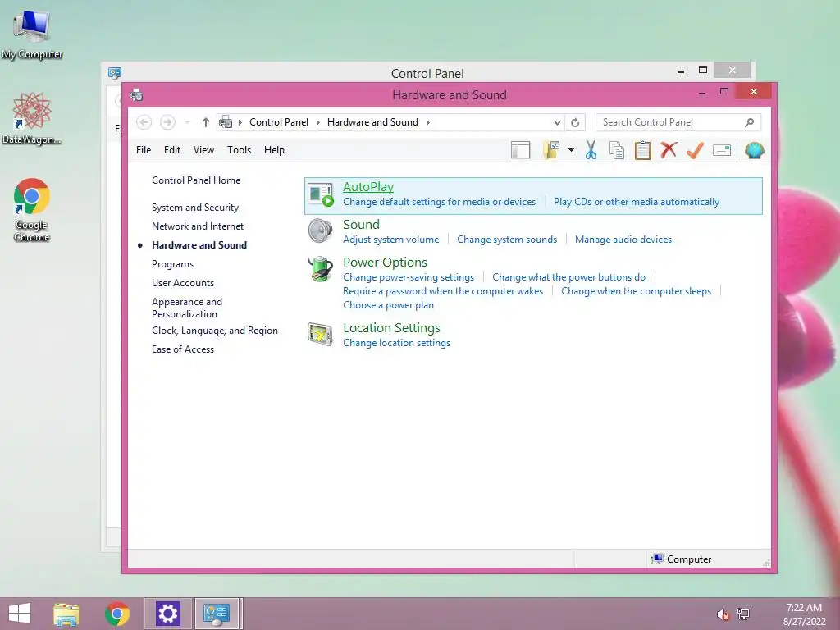Open the File menu
Screen dimensions: 840x630
pyautogui.click(x=144, y=150)
